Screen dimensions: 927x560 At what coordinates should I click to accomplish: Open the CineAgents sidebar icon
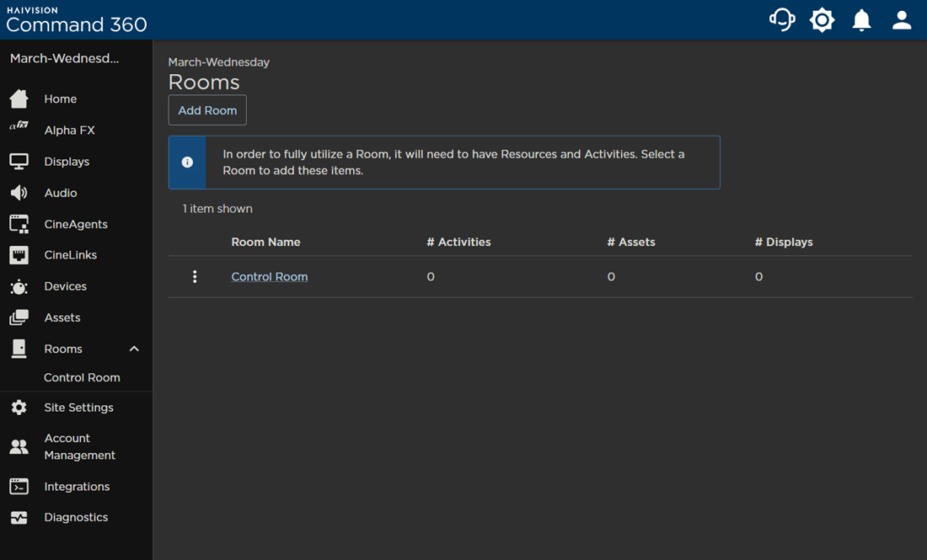pos(19,224)
